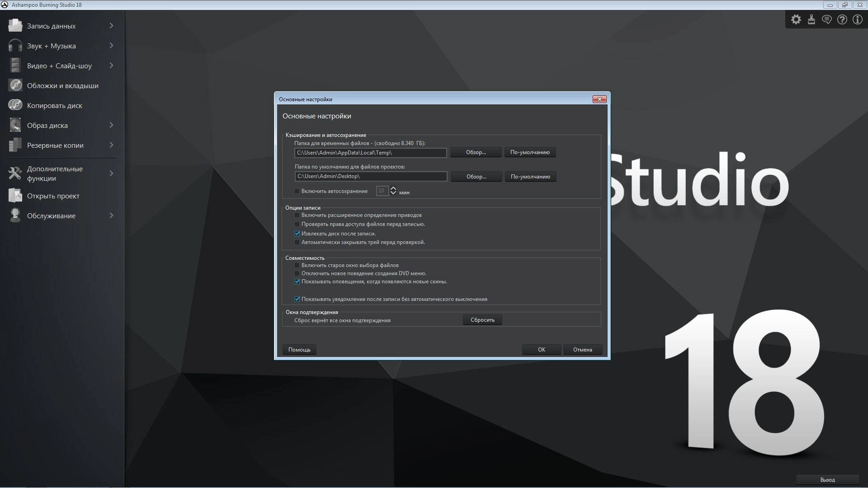Screen dimensions: 868x488
Task: Click the Disc Image icon in sidebar
Action: 15,125
